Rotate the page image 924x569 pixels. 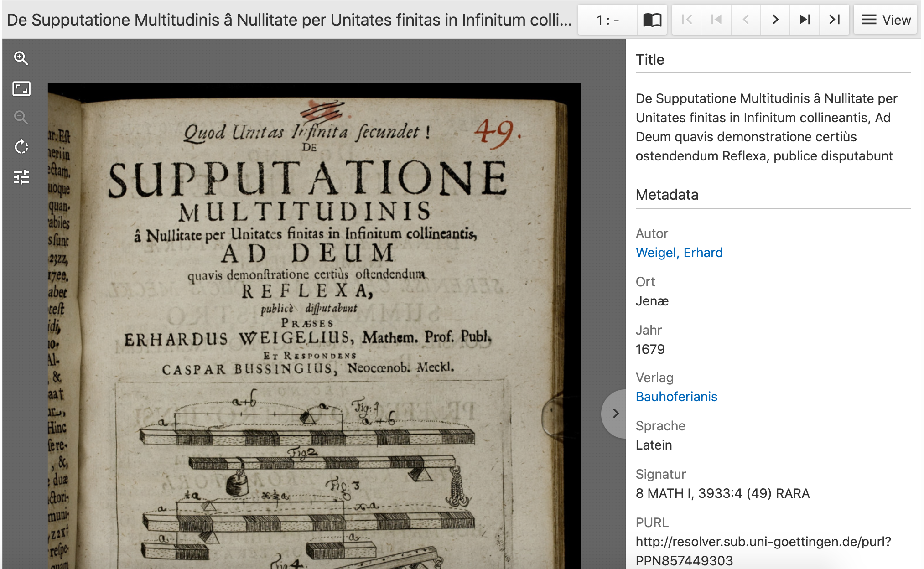click(x=21, y=147)
